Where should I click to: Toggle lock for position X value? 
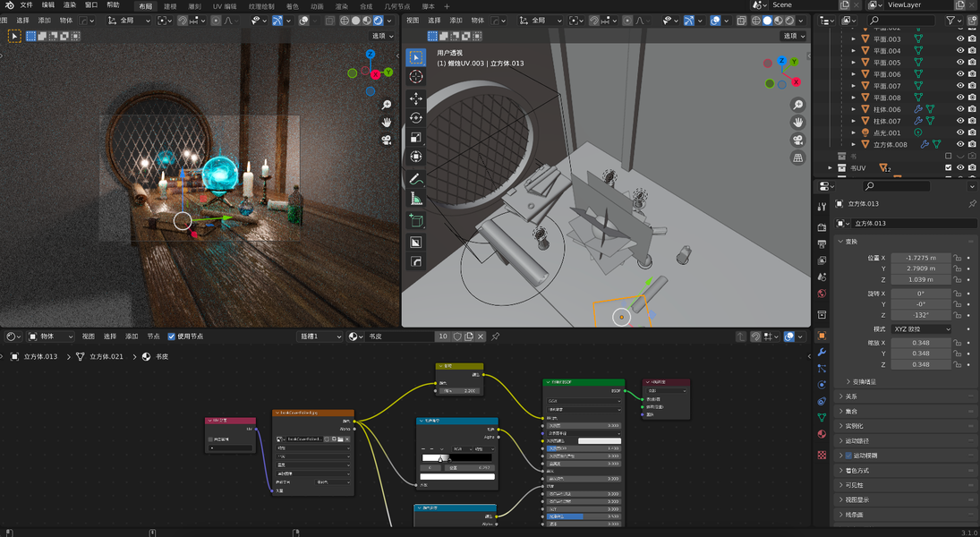(957, 258)
